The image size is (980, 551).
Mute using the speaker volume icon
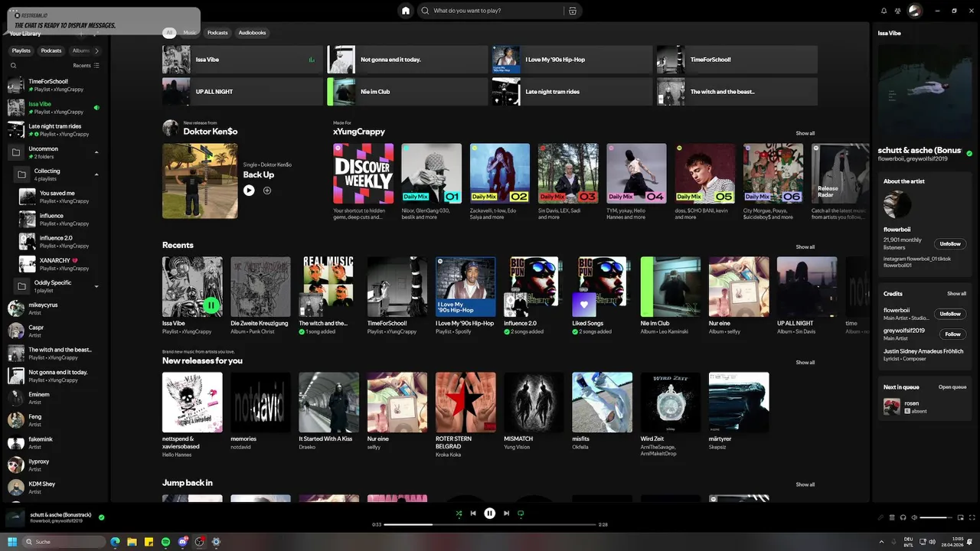click(913, 518)
